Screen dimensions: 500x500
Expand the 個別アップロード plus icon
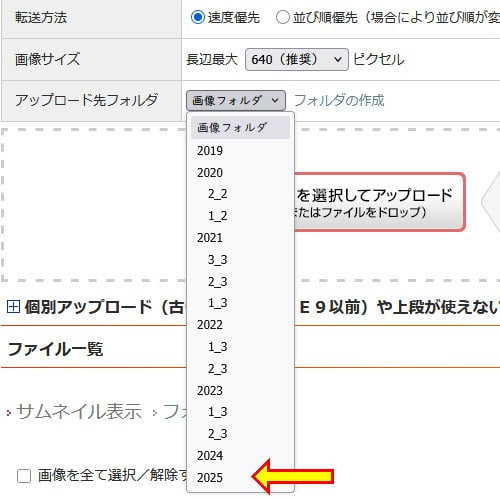[x=13, y=306]
